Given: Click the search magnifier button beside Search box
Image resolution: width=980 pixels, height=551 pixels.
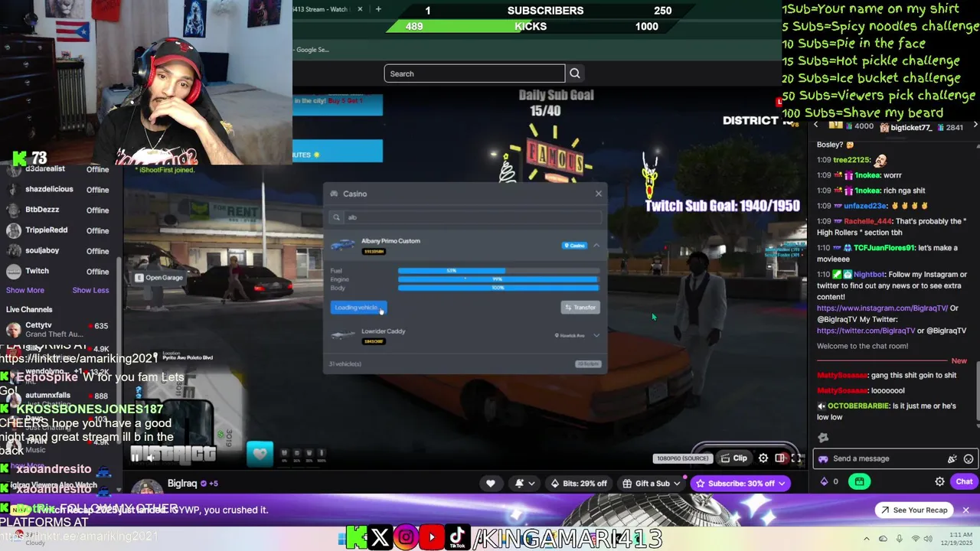Looking at the screenshot, I should [x=575, y=73].
